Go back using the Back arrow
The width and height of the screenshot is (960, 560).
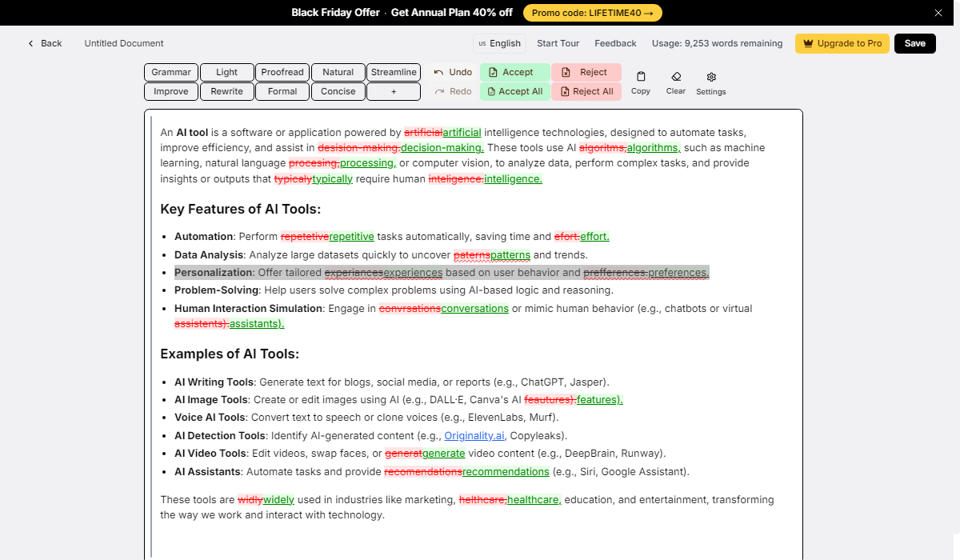point(45,43)
